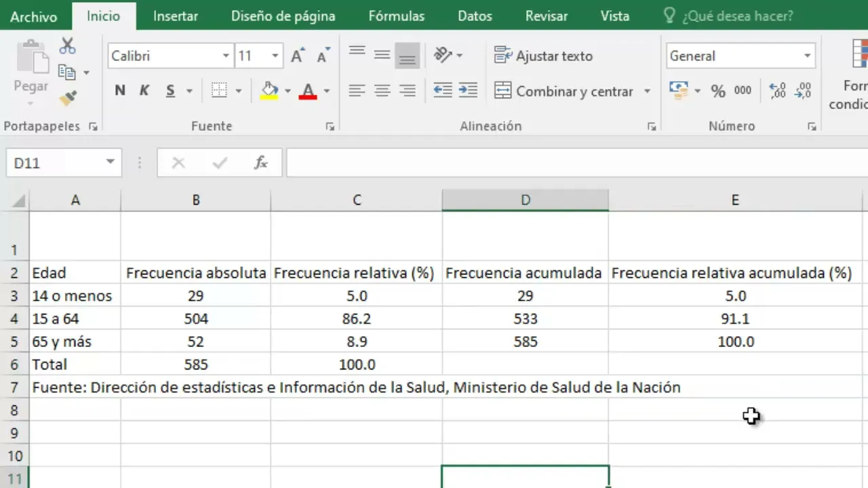Toggle bold N formatting
The width and height of the screenshot is (868, 488).
pos(120,91)
